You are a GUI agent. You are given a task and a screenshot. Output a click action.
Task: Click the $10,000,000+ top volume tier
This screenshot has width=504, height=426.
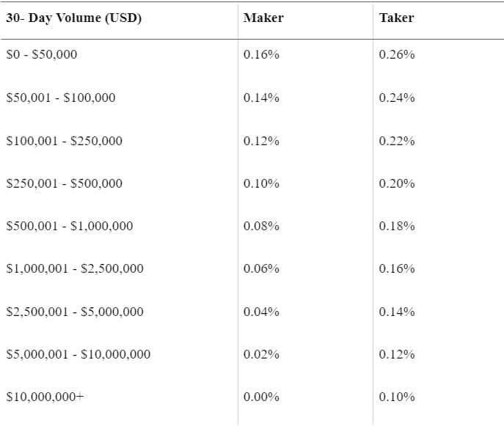tap(45, 397)
